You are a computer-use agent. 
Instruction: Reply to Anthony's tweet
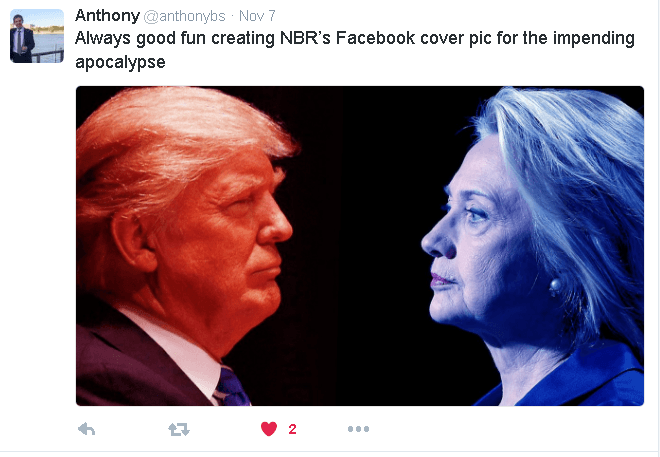(87, 429)
